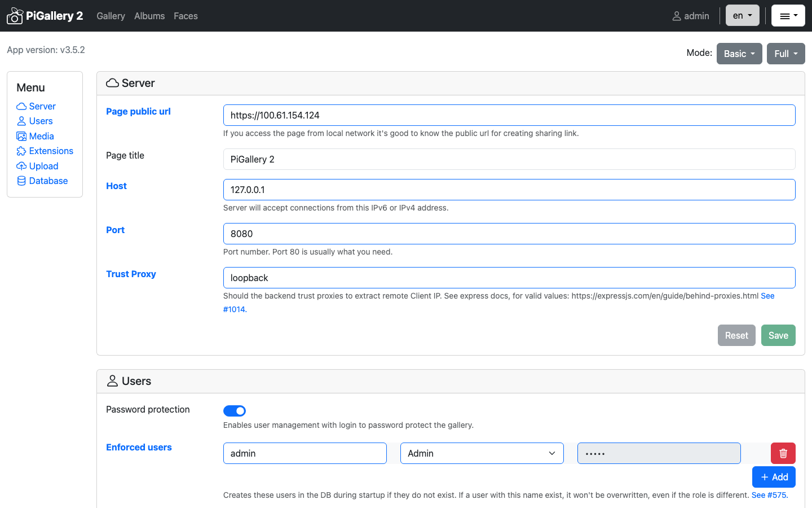The height and width of the screenshot is (508, 812).
Task: Navigate to Gallery in the top bar
Action: [111, 16]
